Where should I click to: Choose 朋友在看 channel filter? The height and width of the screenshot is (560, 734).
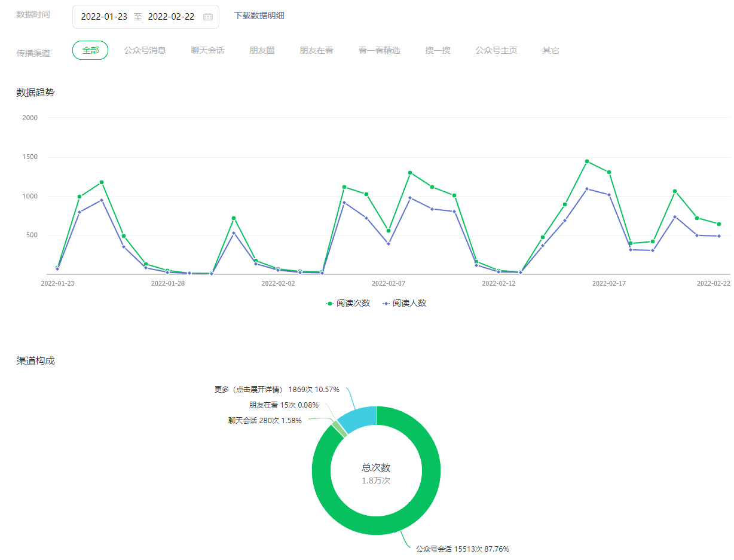pos(316,50)
